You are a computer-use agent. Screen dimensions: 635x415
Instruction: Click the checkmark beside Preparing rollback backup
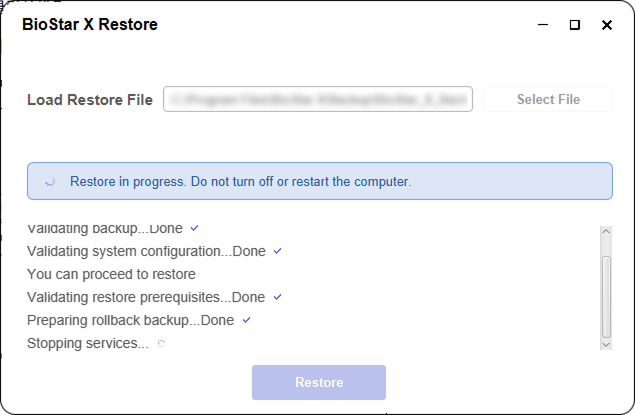coord(246,320)
